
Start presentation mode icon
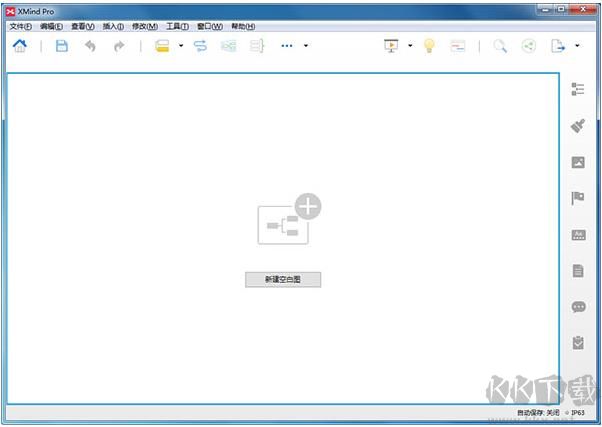pyautogui.click(x=391, y=46)
